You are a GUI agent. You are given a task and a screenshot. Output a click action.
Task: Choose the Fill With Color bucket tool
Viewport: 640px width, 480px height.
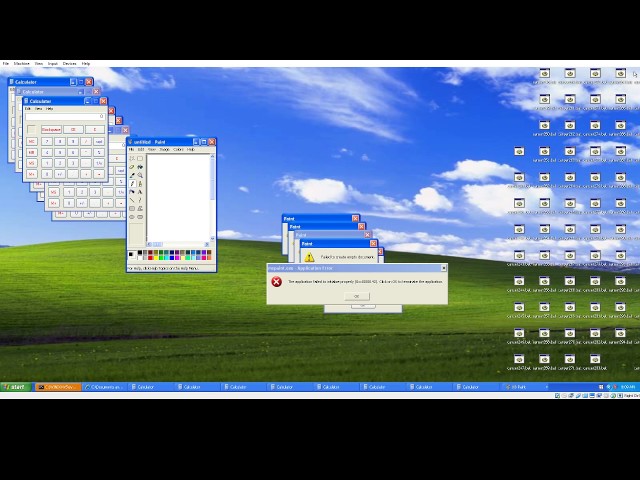coord(140,167)
